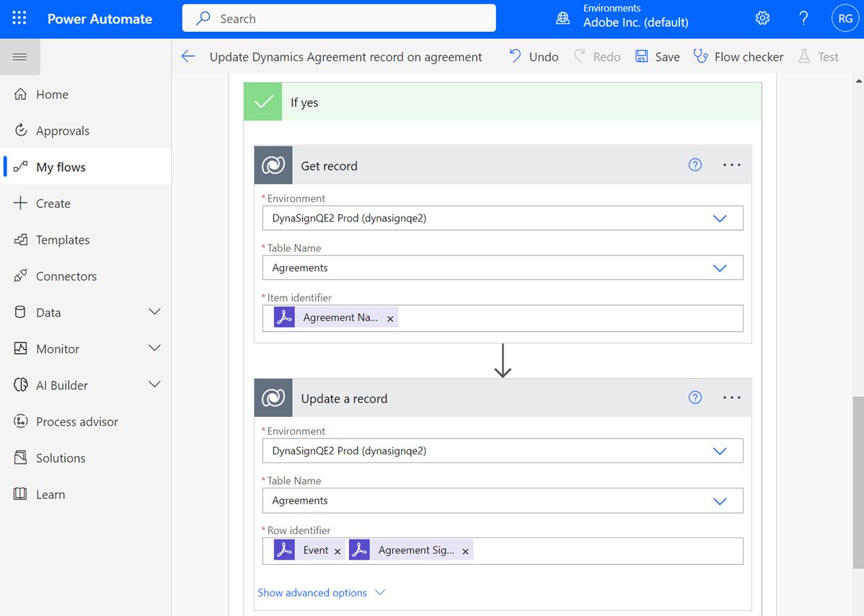This screenshot has height=616, width=864.
Task: Collapse the If yes branch header
Action: click(x=503, y=102)
